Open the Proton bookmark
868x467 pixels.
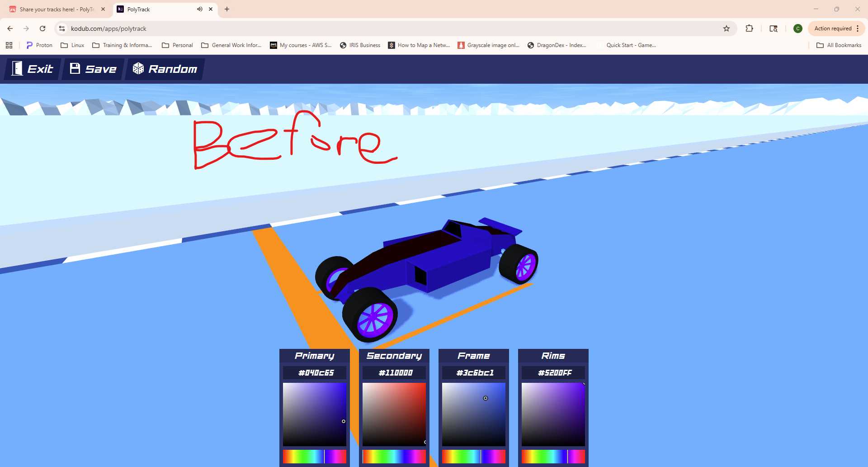39,45
